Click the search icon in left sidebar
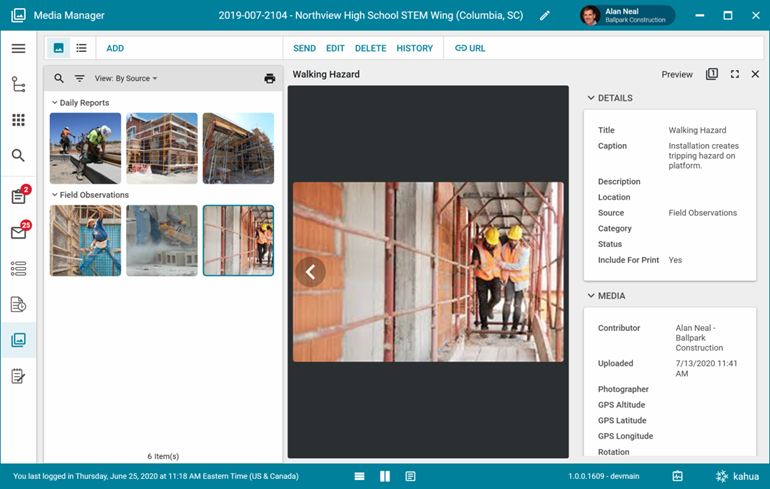 18,156
